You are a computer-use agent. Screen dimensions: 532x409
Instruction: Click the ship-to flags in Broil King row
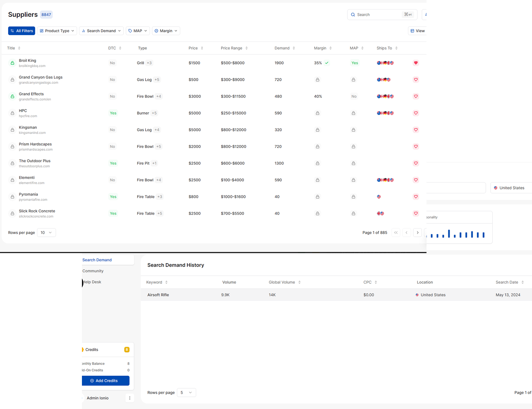coord(385,63)
